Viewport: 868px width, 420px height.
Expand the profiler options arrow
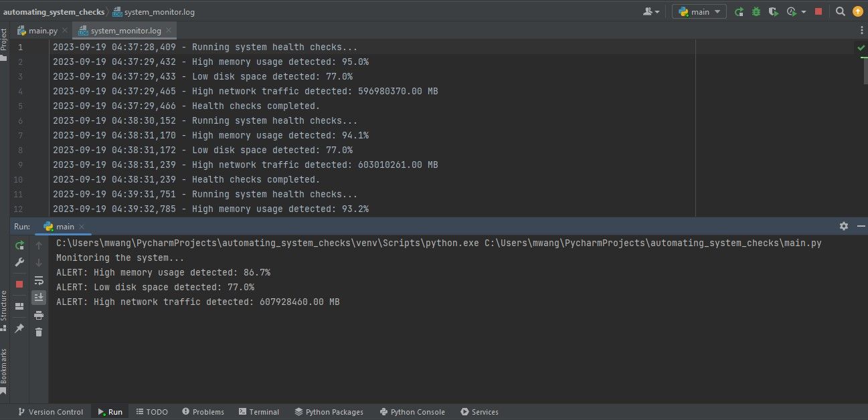802,11
